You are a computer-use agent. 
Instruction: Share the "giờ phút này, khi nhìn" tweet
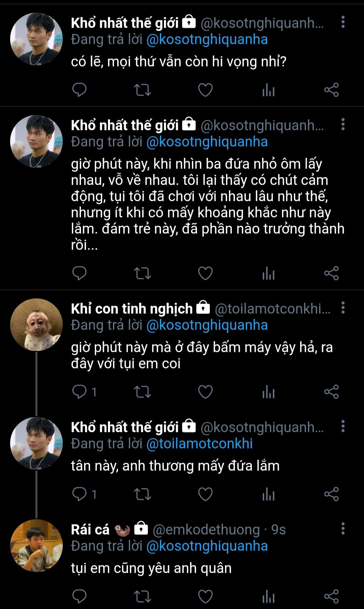pos(331,273)
